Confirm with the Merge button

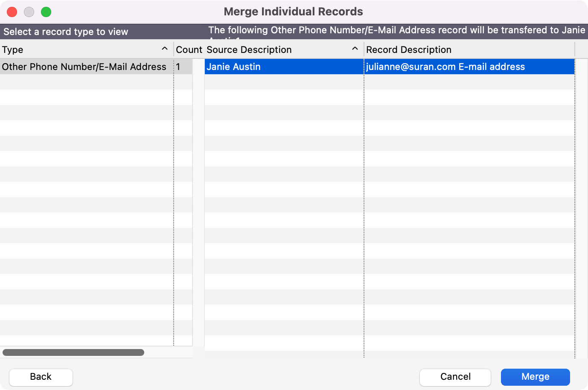point(535,377)
